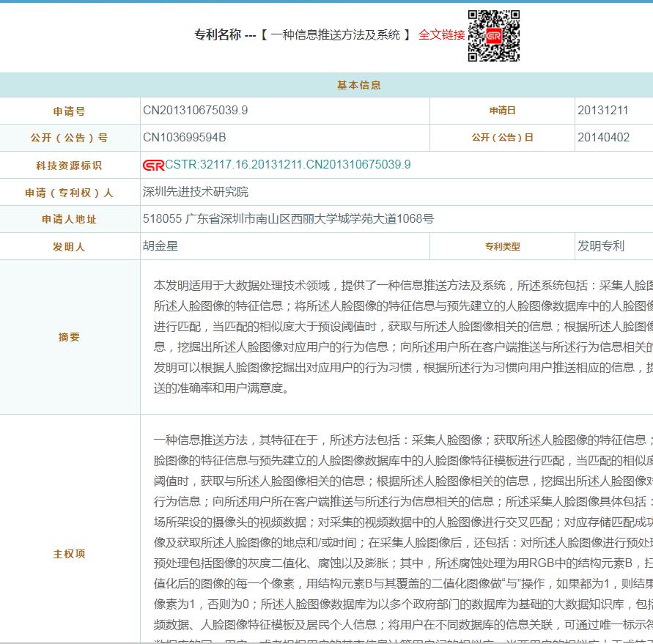Click the 专利类型 field label
Viewport: 653px width, 644px height.
pyautogui.click(x=502, y=247)
